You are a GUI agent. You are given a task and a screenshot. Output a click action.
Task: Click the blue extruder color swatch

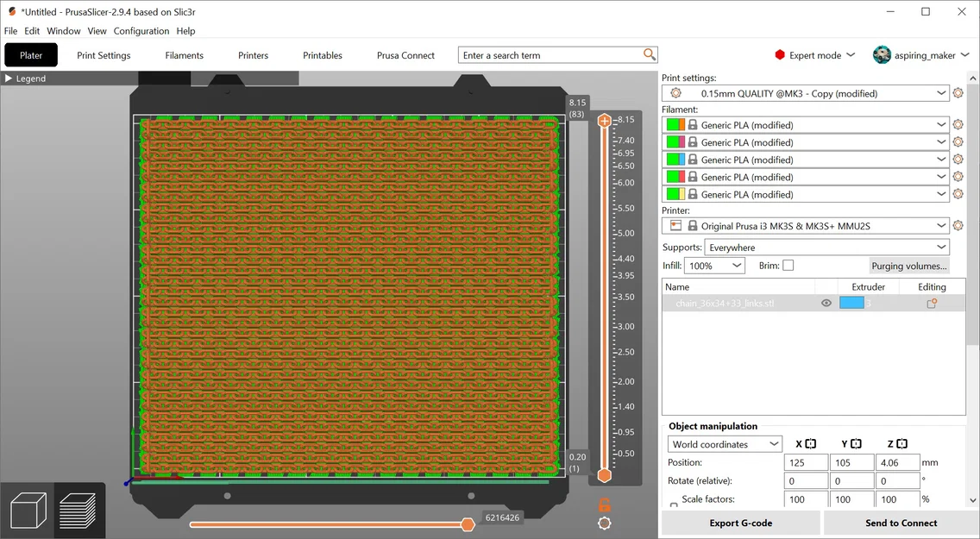pyautogui.click(x=851, y=304)
